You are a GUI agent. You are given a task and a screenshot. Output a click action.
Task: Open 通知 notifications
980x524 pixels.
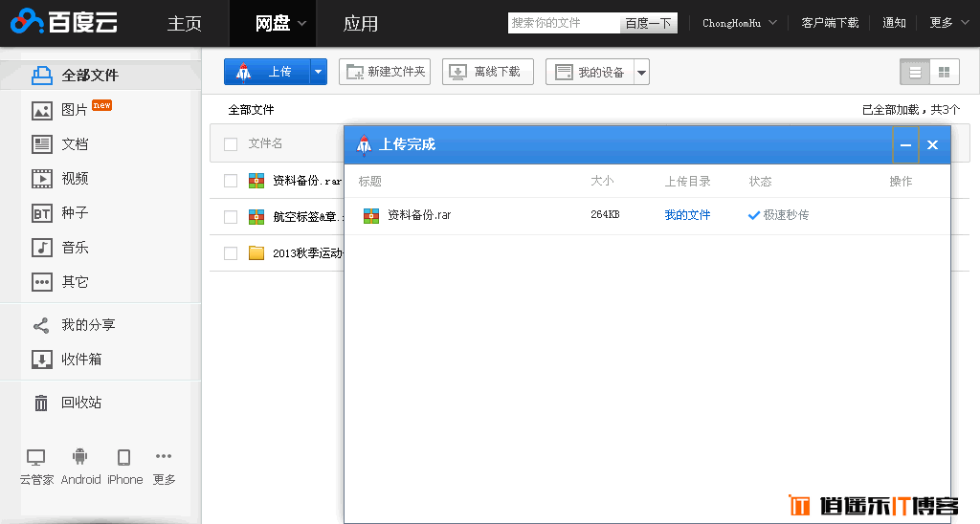(x=895, y=23)
